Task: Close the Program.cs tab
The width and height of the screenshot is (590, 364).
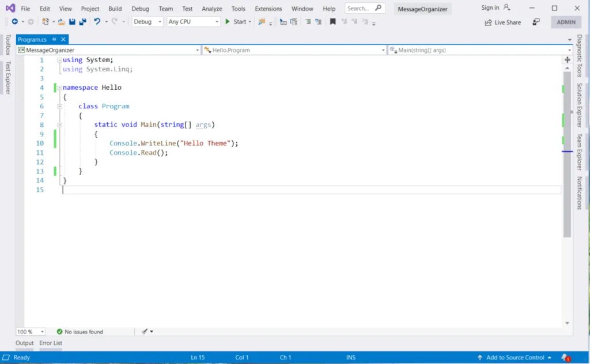Action: click(x=63, y=39)
